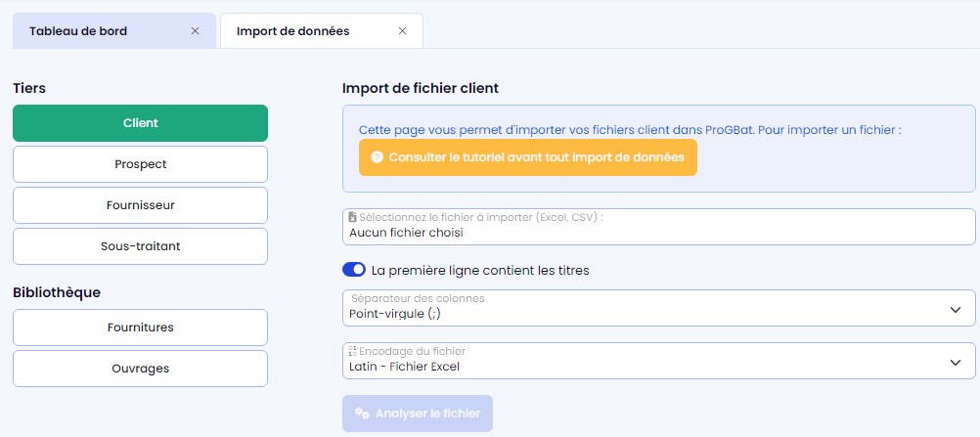Click the file icon beside import label
Screen dimensions: 980x437
click(353, 217)
